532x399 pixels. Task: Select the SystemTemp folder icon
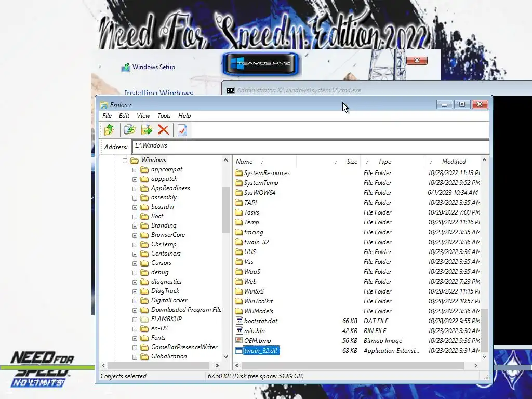pyautogui.click(x=239, y=183)
